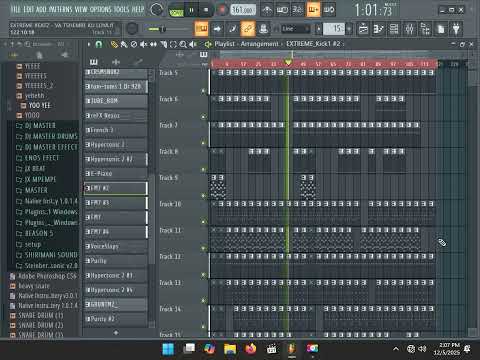Mute Track 6 using its green switch

pos(203,117)
